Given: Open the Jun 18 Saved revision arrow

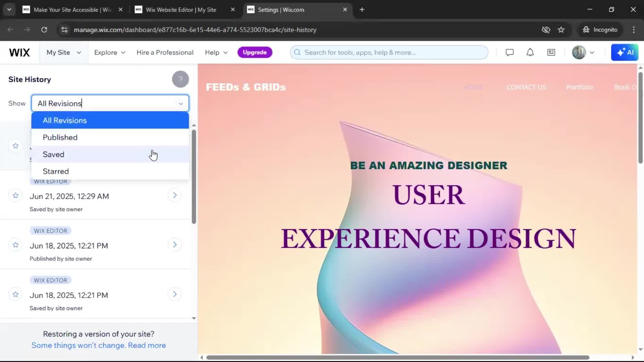Looking at the screenshot, I should (x=175, y=294).
